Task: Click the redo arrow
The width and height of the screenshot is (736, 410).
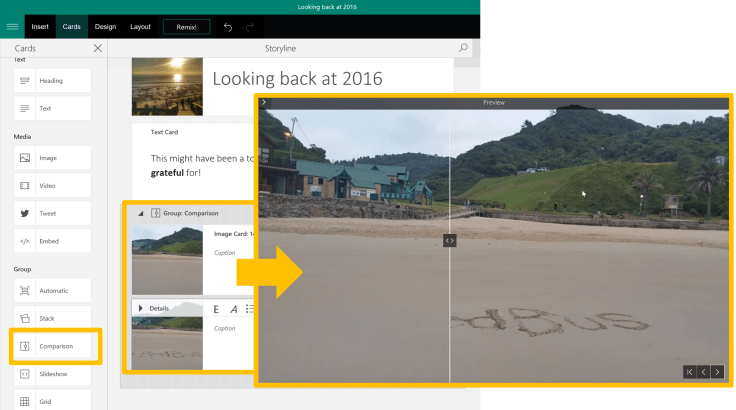Action: coord(250,27)
